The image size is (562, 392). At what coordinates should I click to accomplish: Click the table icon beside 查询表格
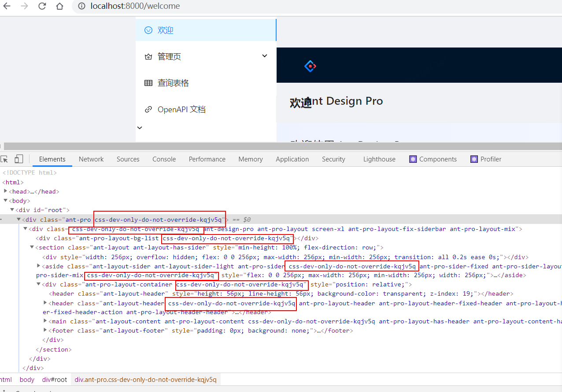pyautogui.click(x=148, y=83)
